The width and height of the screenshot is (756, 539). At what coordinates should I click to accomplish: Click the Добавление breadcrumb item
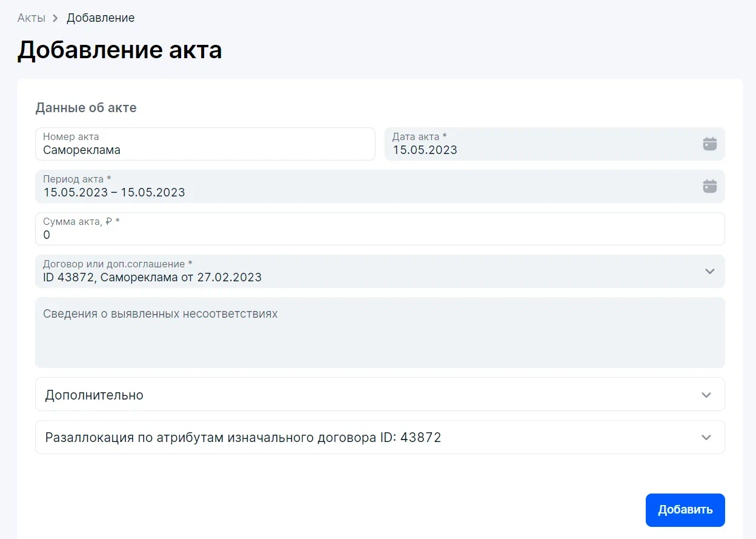tap(101, 18)
